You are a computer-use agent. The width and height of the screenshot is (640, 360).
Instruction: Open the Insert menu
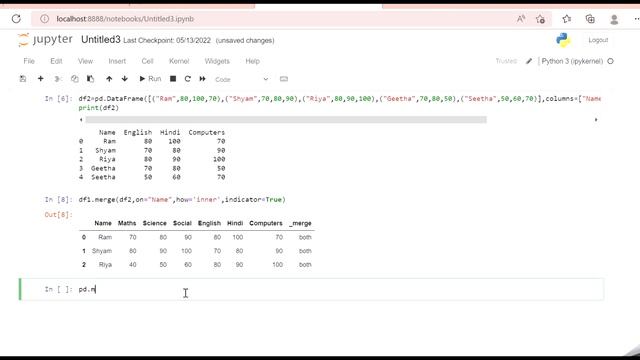pos(117,61)
